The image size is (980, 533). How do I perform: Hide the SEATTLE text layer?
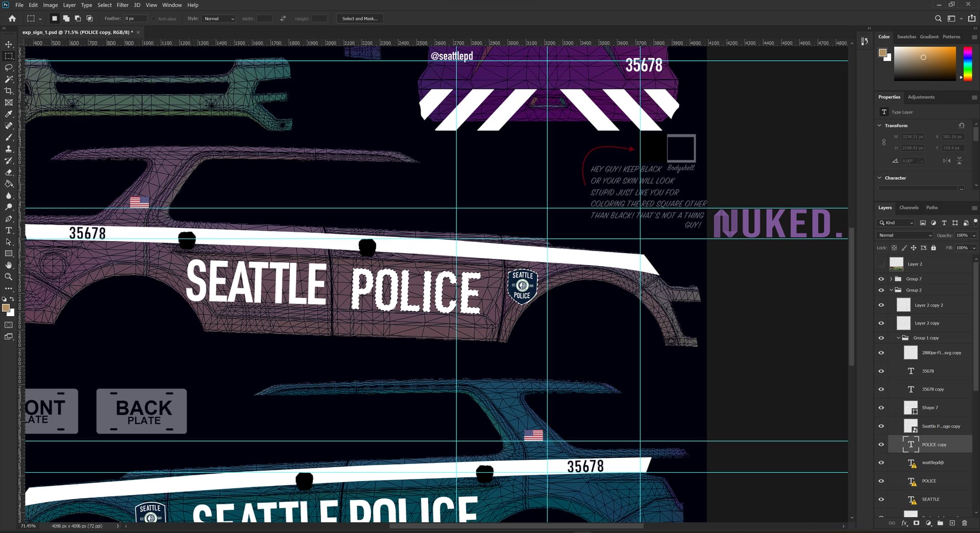(x=881, y=499)
